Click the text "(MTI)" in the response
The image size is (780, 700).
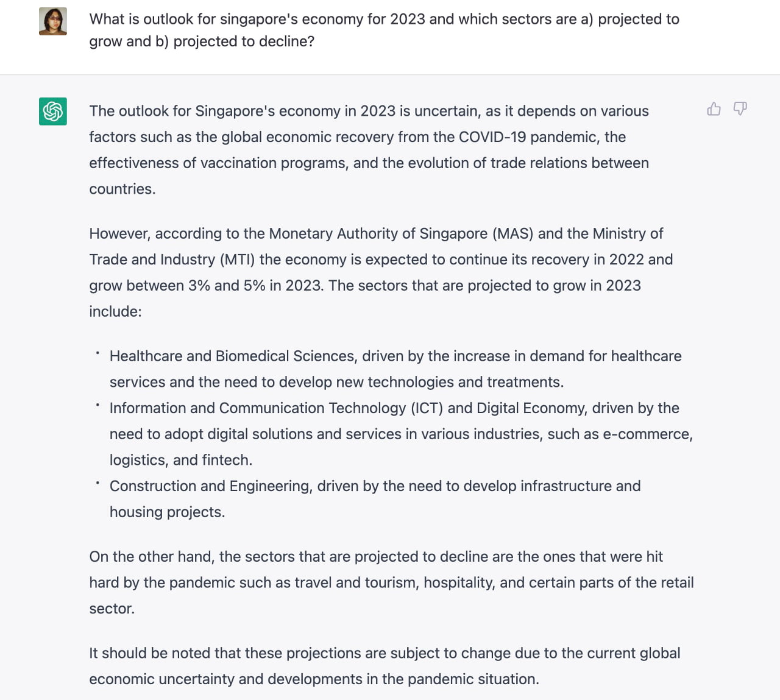[237, 260]
